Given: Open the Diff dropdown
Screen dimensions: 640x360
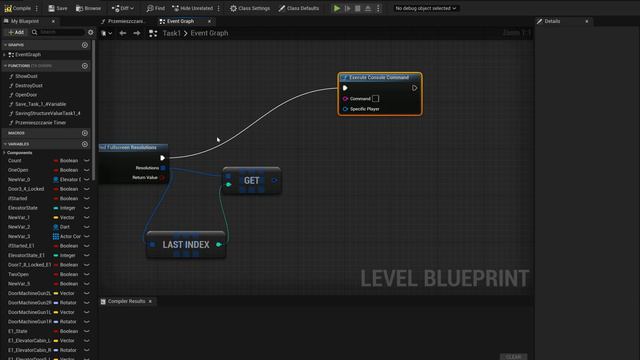Looking at the screenshot, I should [x=122, y=8].
